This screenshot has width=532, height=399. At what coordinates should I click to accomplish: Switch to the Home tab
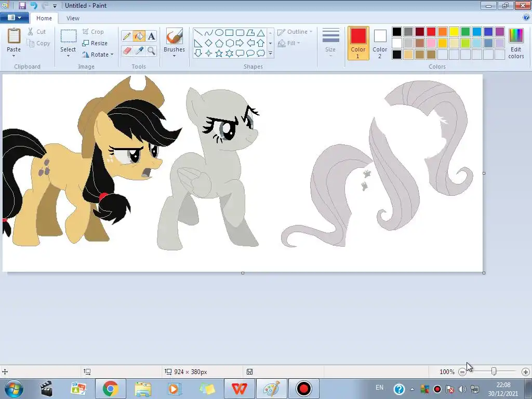[44, 18]
